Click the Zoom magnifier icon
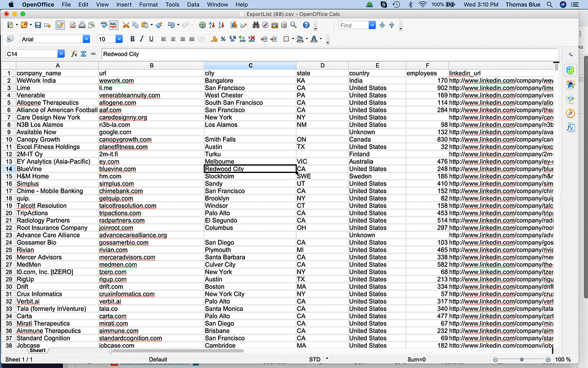Viewport: 588px width, 368px height. click(293, 25)
